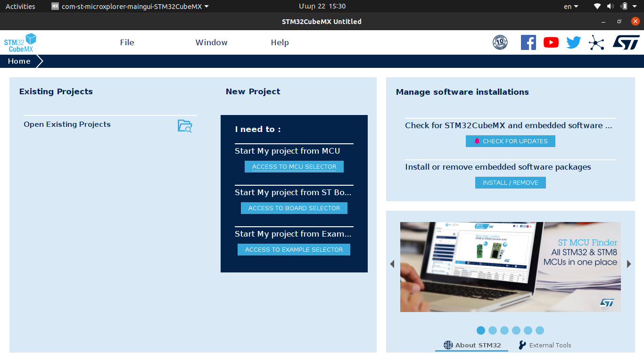This screenshot has width=644, height=362.
Task: Click the ST logo in header
Action: (x=626, y=42)
